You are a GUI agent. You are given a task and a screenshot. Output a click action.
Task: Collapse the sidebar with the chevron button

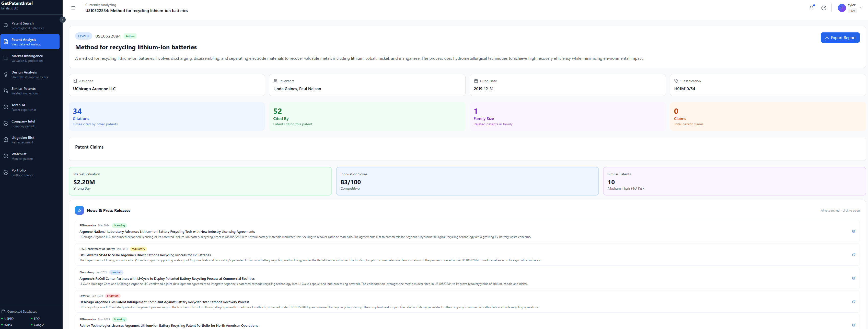[63, 20]
